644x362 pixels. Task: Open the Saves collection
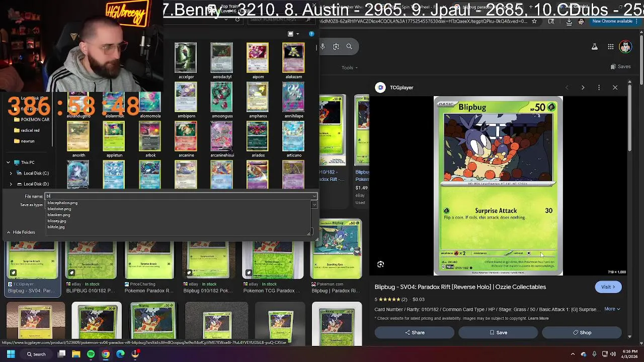(x=620, y=66)
